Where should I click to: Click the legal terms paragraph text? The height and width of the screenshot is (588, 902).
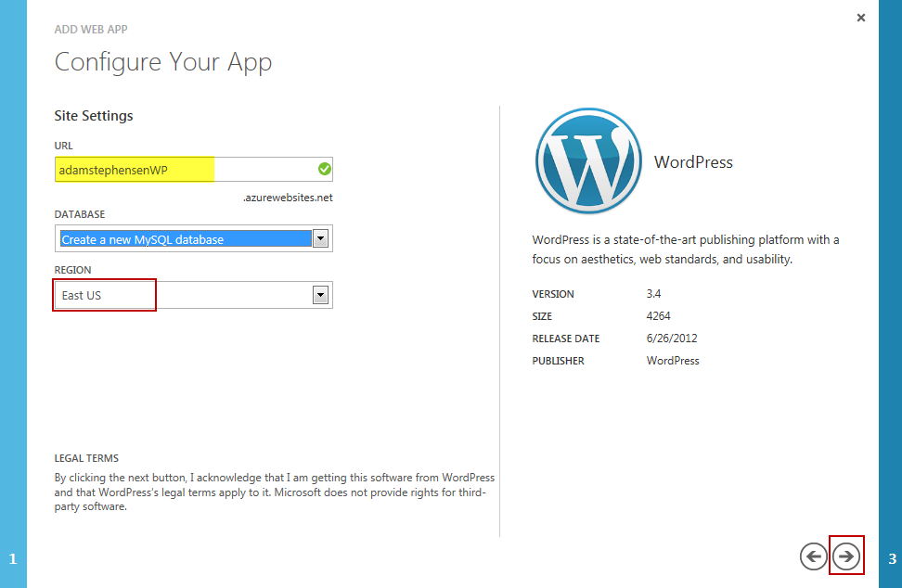tap(275, 492)
